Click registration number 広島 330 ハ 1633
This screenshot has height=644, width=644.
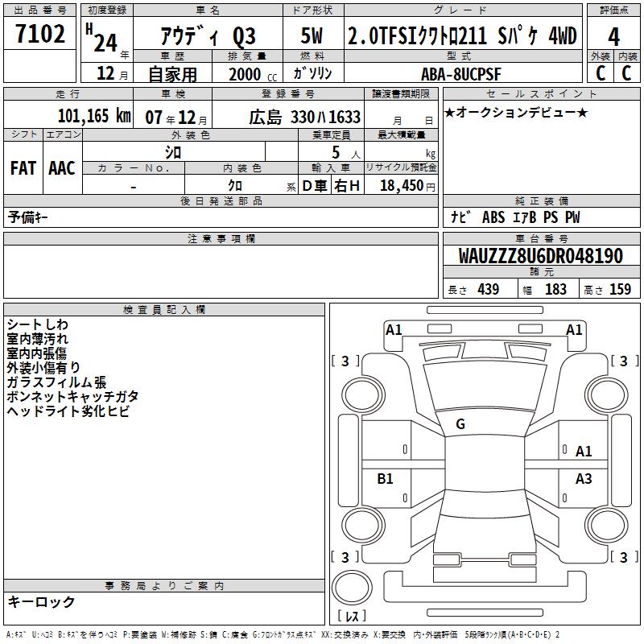coord(304,118)
